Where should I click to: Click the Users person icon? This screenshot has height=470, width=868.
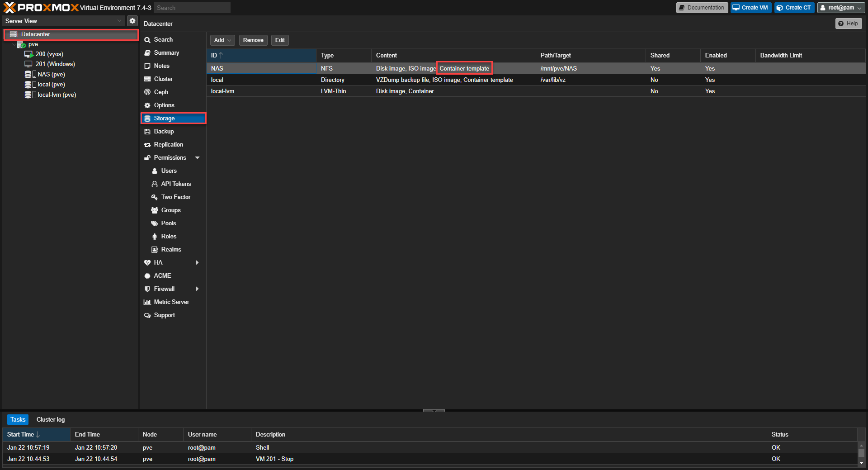tap(155, 171)
